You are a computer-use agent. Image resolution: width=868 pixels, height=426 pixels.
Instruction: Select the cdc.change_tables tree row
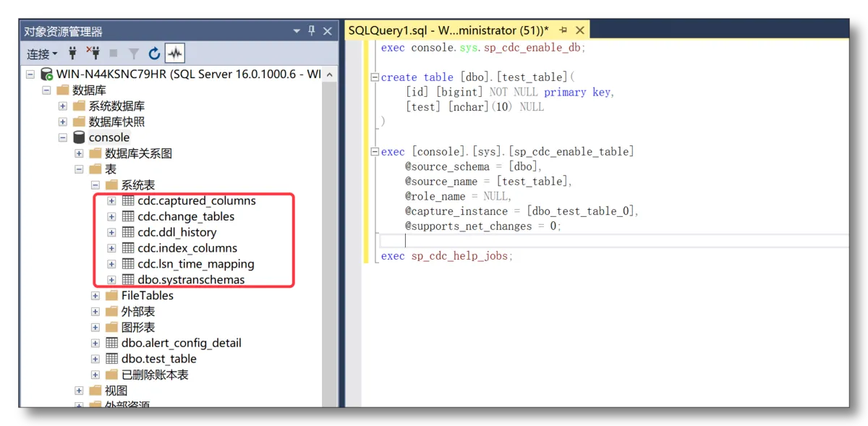(186, 216)
